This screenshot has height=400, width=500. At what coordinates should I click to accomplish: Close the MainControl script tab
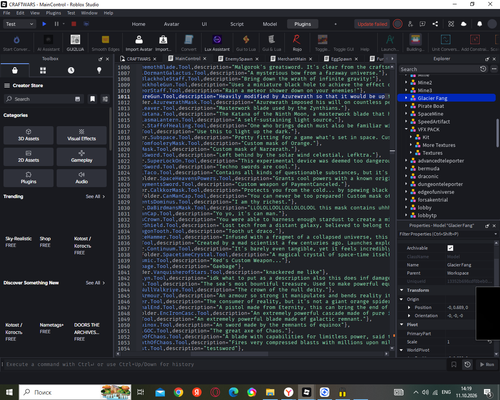tap(205, 59)
